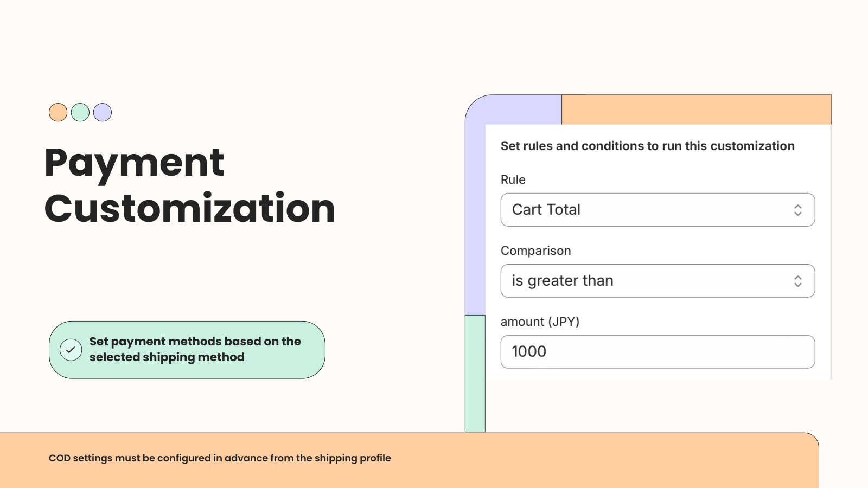Toggle the 'Set payment methods' confirmation badge

[x=187, y=350]
